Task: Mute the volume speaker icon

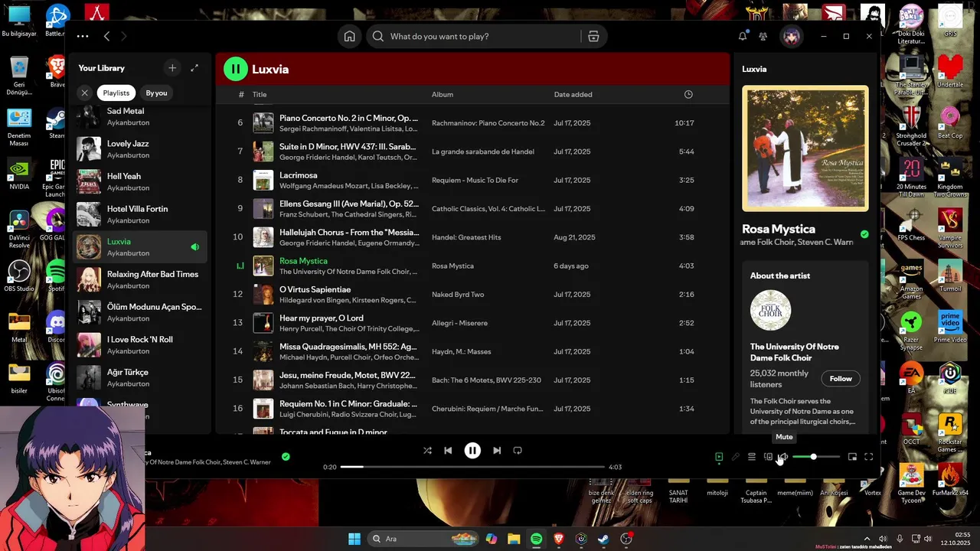Action: (x=782, y=457)
